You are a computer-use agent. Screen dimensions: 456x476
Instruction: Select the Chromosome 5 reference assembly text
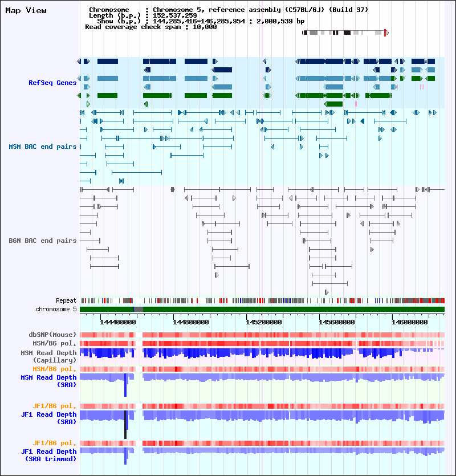(x=229, y=10)
